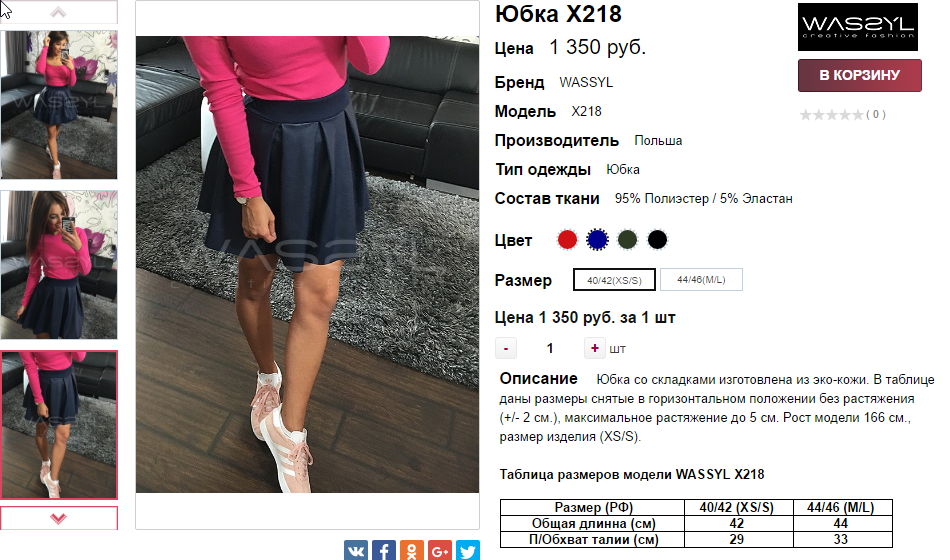Pick the red color swatch
Viewport: 950px width, 560px height.
567,239
